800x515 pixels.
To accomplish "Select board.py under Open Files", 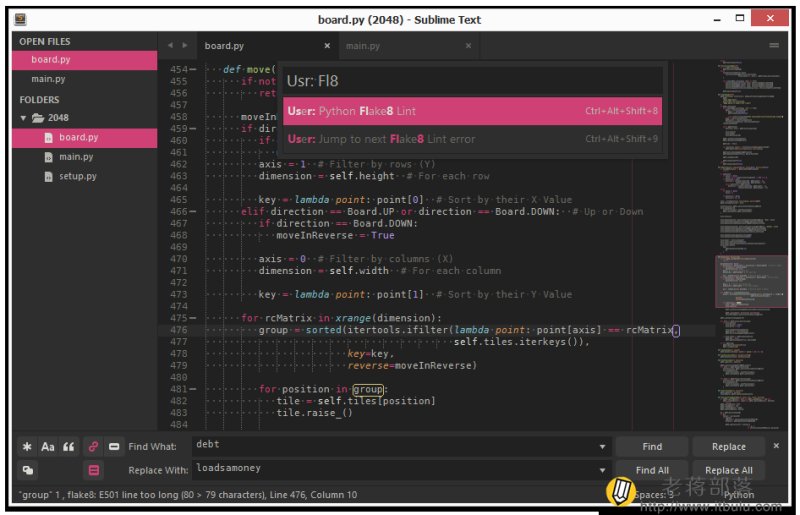I will (85, 60).
